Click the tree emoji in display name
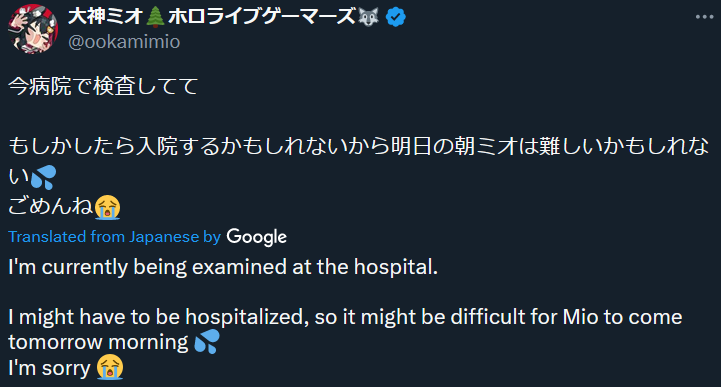 [155, 17]
